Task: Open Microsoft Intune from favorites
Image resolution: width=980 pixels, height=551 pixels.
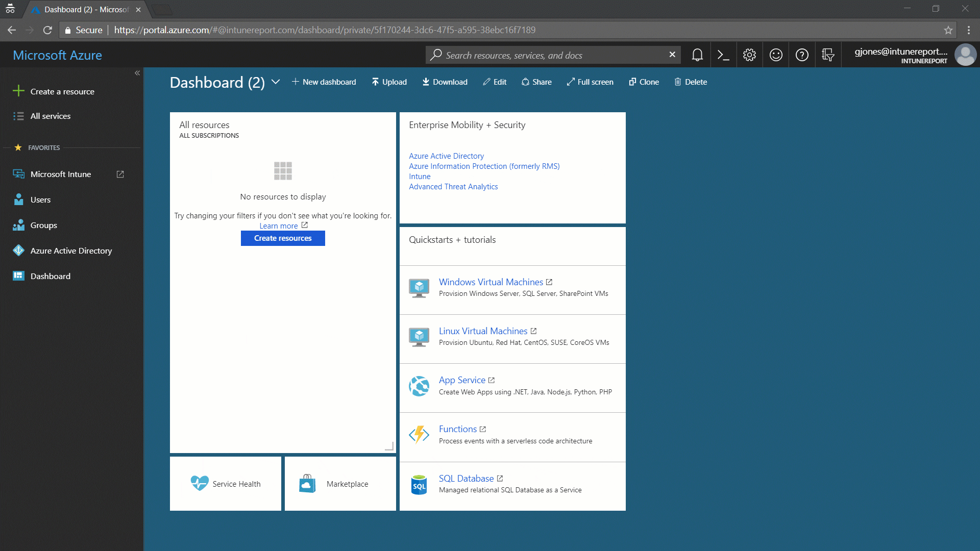Action: [x=61, y=174]
